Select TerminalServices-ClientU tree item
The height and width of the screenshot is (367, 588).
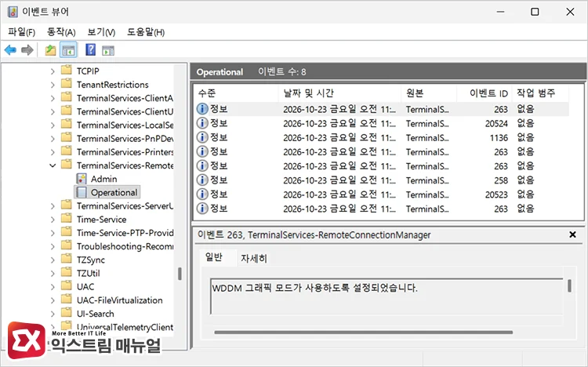coord(125,112)
